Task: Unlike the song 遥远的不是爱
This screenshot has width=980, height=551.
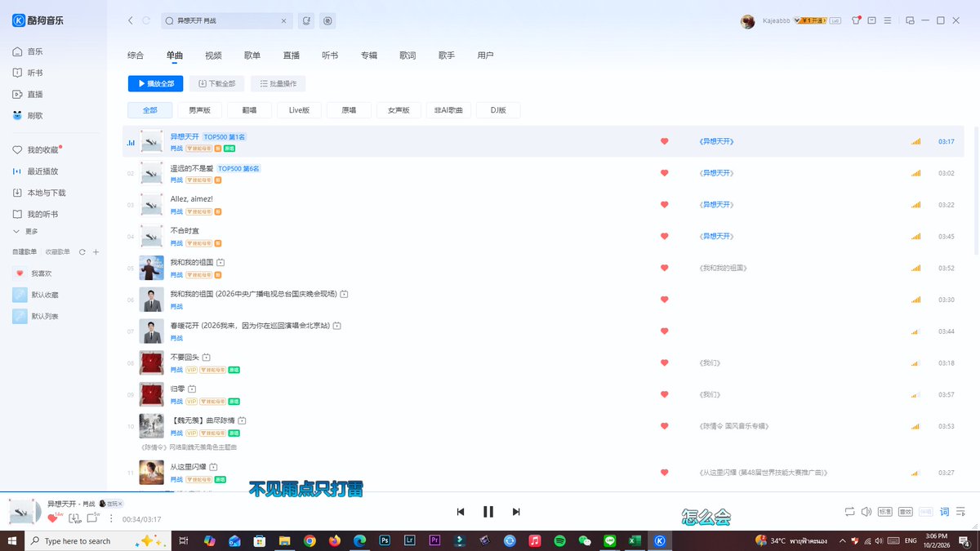Action: point(664,173)
